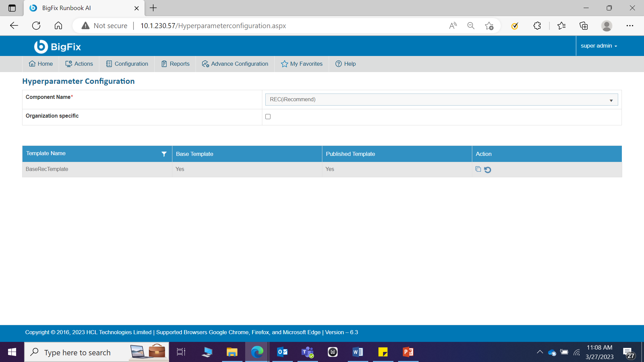Toggle the Organization specific checkbox

point(268,117)
